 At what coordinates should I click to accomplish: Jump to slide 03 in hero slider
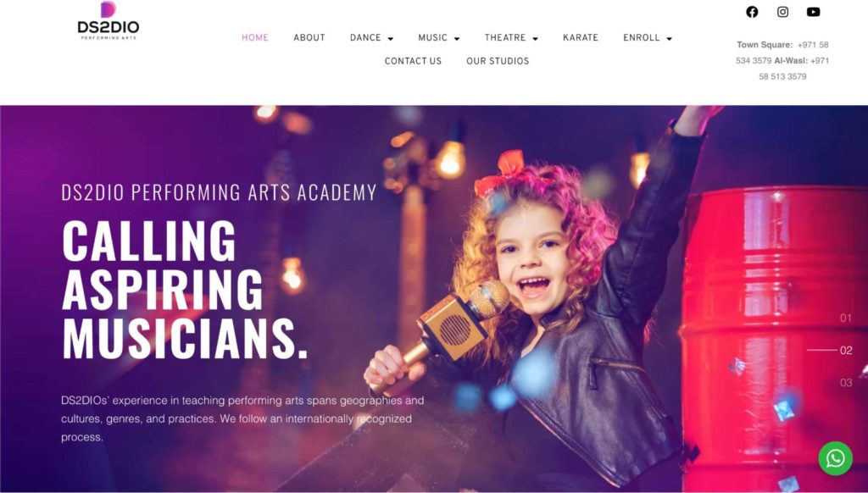click(x=846, y=382)
